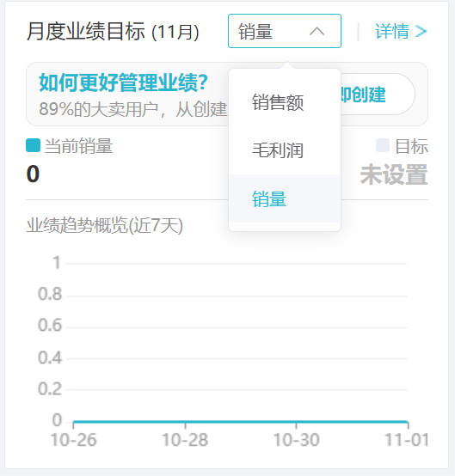Choose 毛利润 in the dropdown list
The image size is (455, 476).
point(285,150)
